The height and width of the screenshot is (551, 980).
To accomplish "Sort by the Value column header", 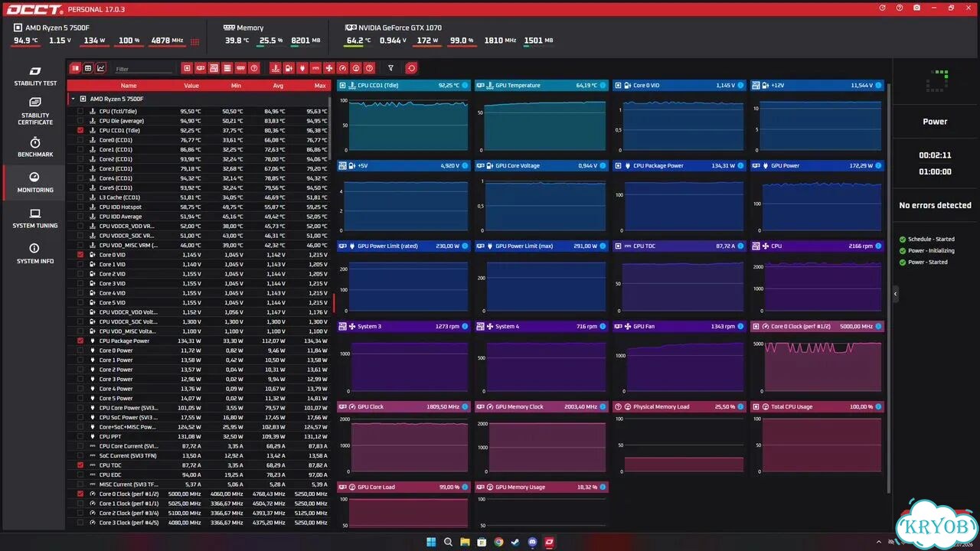I will tap(191, 86).
